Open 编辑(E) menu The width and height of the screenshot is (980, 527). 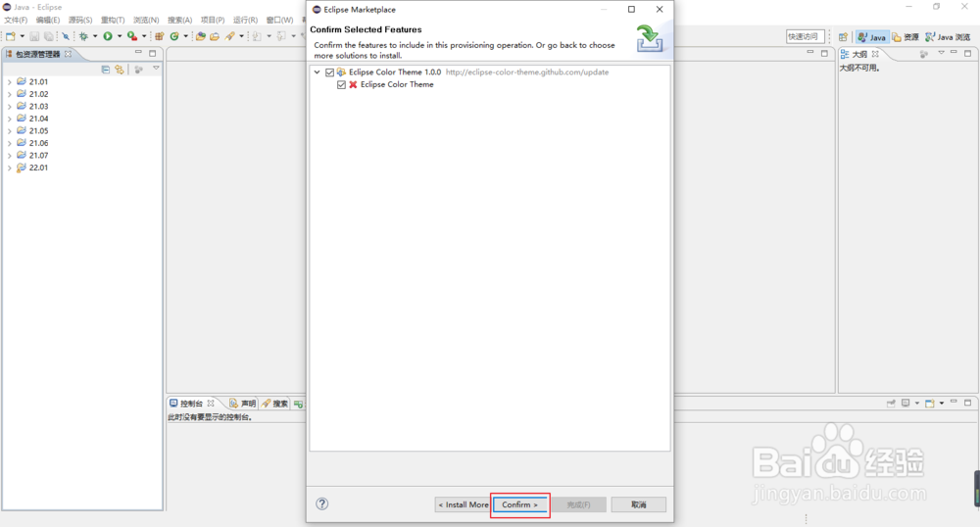(47, 20)
